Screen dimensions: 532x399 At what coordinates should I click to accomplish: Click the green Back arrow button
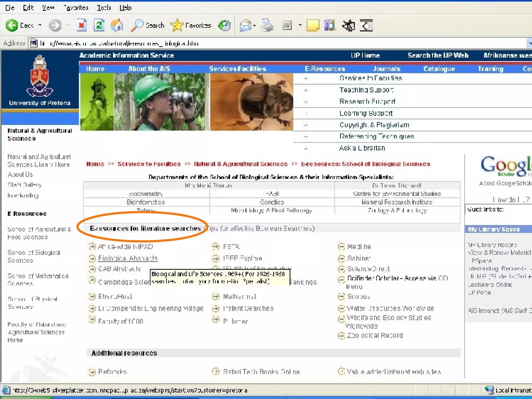pyautogui.click(x=12, y=25)
